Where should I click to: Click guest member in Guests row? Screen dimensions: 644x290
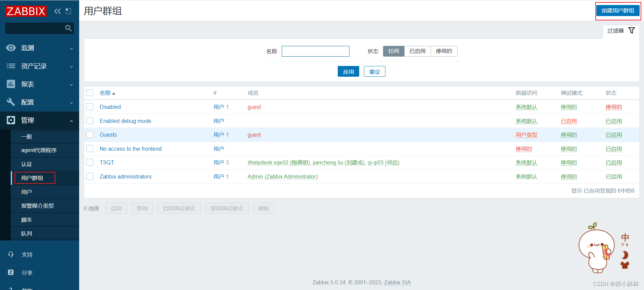click(254, 135)
